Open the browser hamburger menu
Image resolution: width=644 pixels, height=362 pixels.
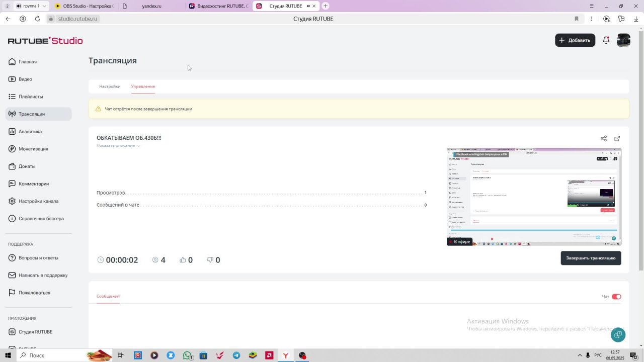[x=592, y=6]
